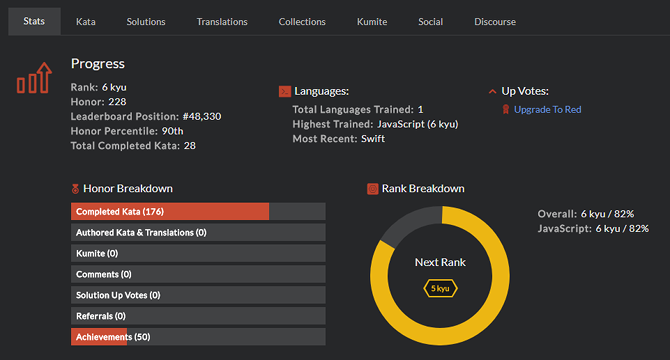The width and height of the screenshot is (670, 360).
Task: Click the Progress bar-chart arrow icon
Action: click(35, 78)
